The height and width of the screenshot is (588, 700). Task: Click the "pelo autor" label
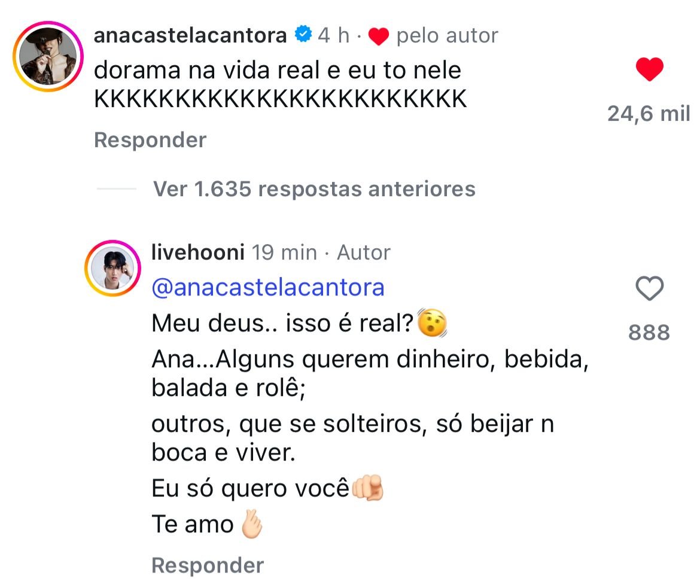coord(447,36)
